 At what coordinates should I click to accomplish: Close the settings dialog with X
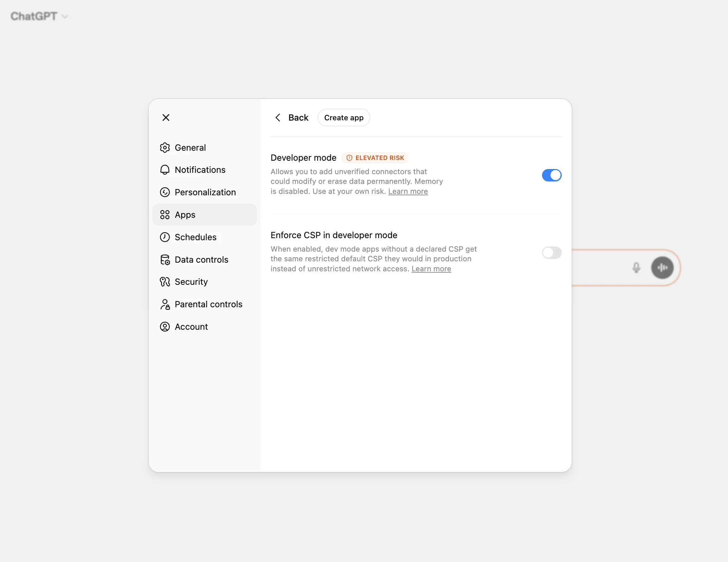166,118
